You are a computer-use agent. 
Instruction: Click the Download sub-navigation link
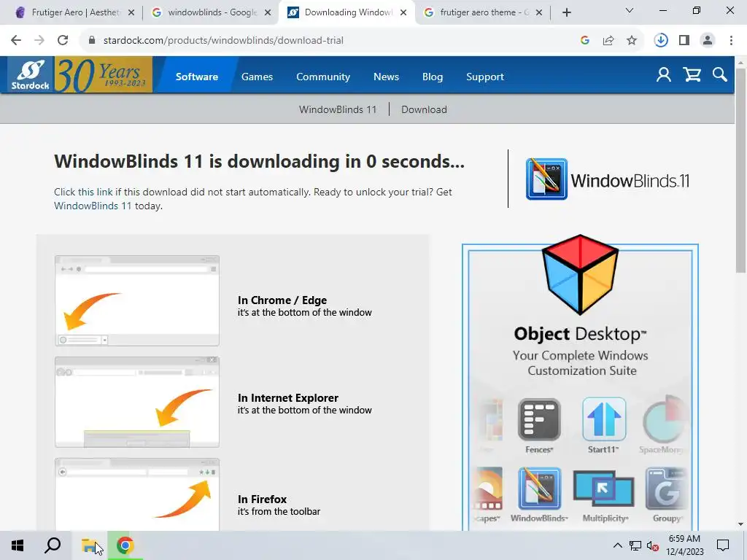[424, 109]
